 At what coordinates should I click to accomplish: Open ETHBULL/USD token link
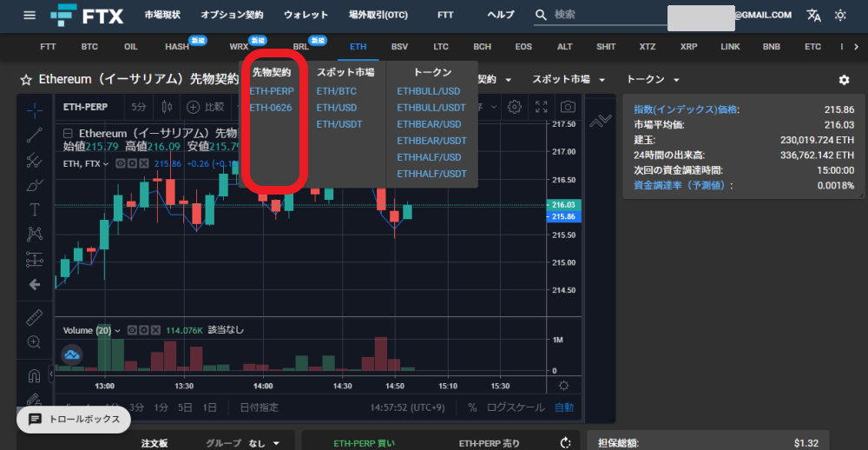click(x=429, y=91)
